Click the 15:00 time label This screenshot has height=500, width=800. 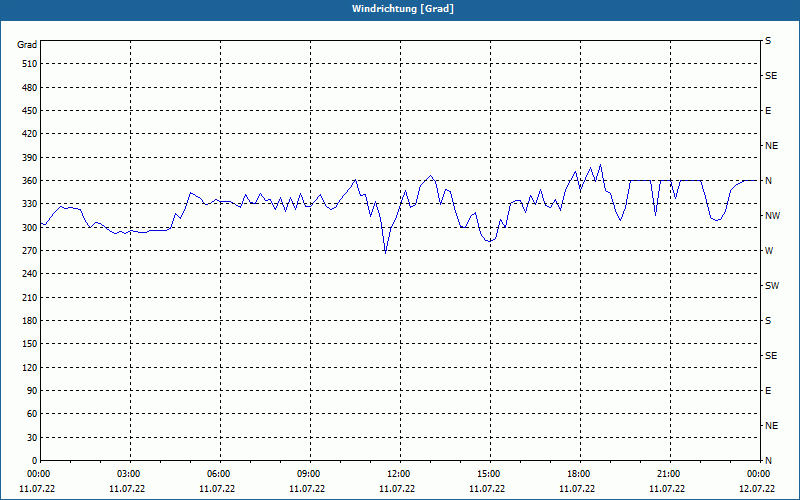coord(488,474)
